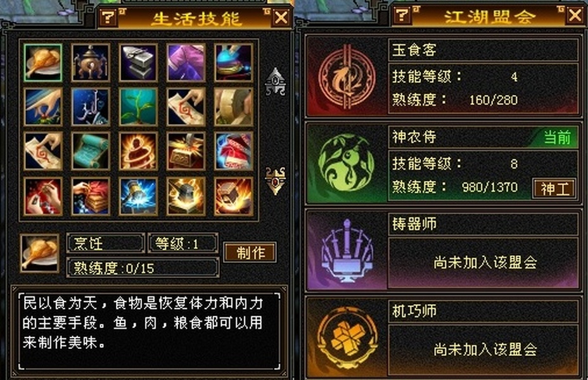The image size is (588, 380).
Task: Select the cooking roast chicken skill icon
Action: tap(42, 63)
